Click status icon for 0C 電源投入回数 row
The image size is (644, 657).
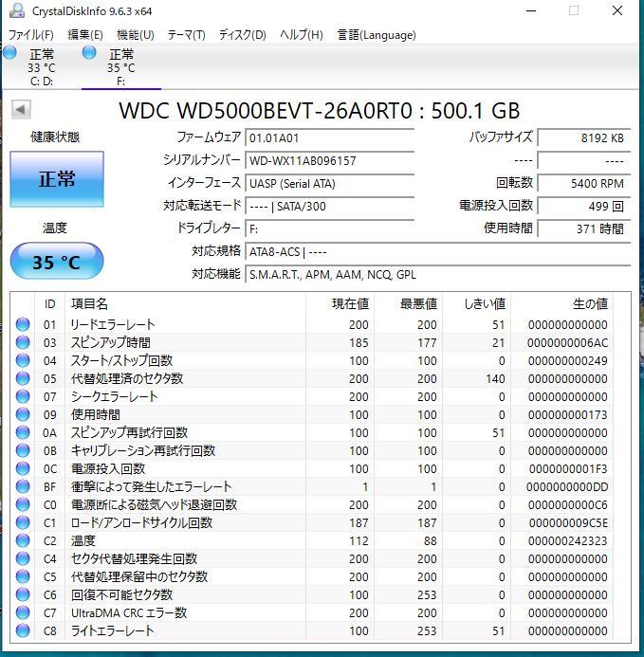[x=23, y=468]
